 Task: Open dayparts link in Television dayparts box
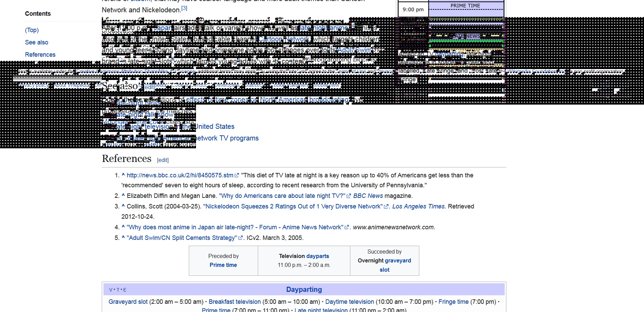tap(318, 256)
